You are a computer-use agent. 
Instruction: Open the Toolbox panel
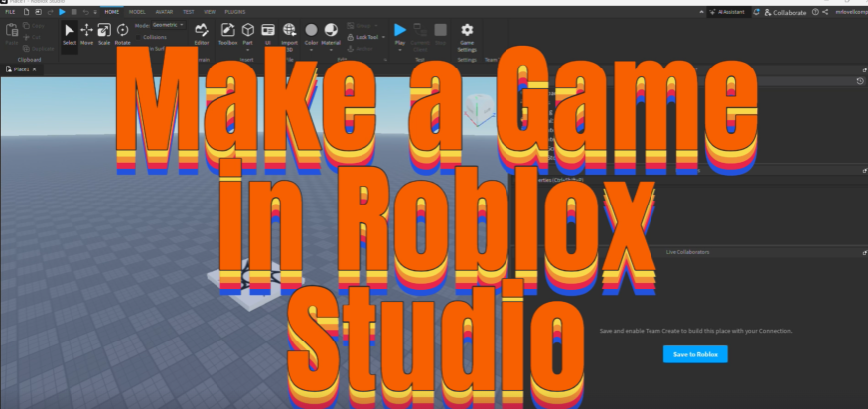[227, 34]
